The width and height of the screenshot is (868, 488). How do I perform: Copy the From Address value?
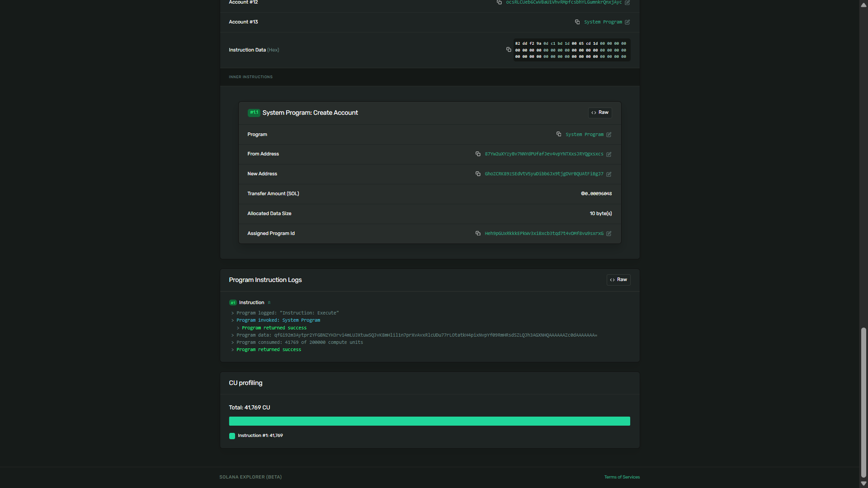478,154
